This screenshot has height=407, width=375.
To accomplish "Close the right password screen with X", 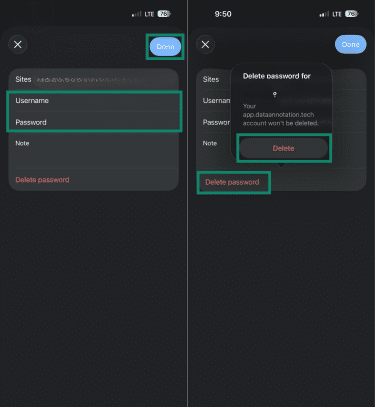I will tap(205, 44).
